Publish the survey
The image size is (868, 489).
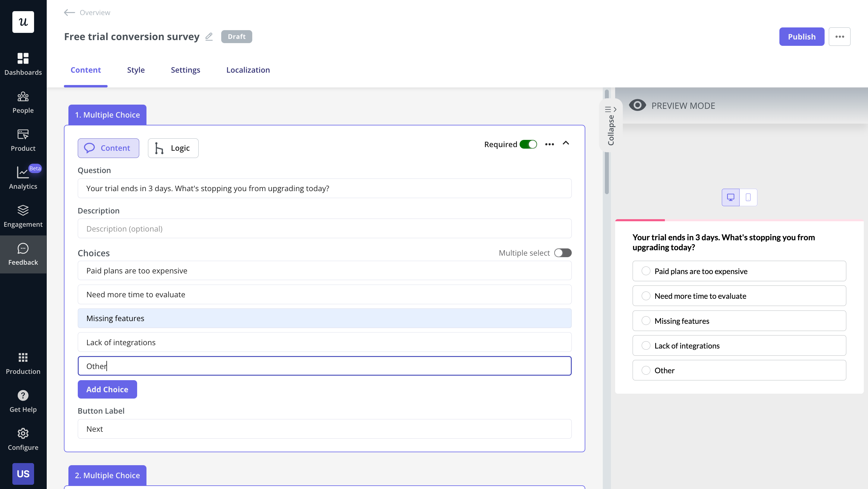click(x=802, y=36)
